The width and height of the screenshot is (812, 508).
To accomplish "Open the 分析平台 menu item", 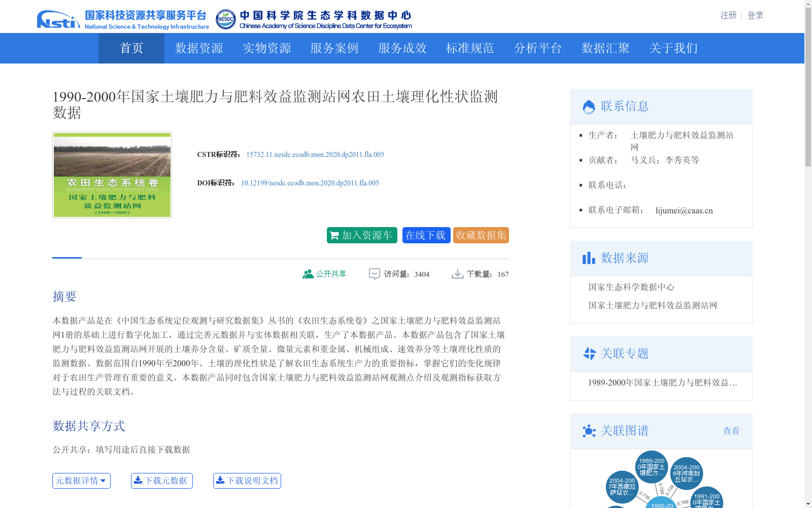I will 538,48.
